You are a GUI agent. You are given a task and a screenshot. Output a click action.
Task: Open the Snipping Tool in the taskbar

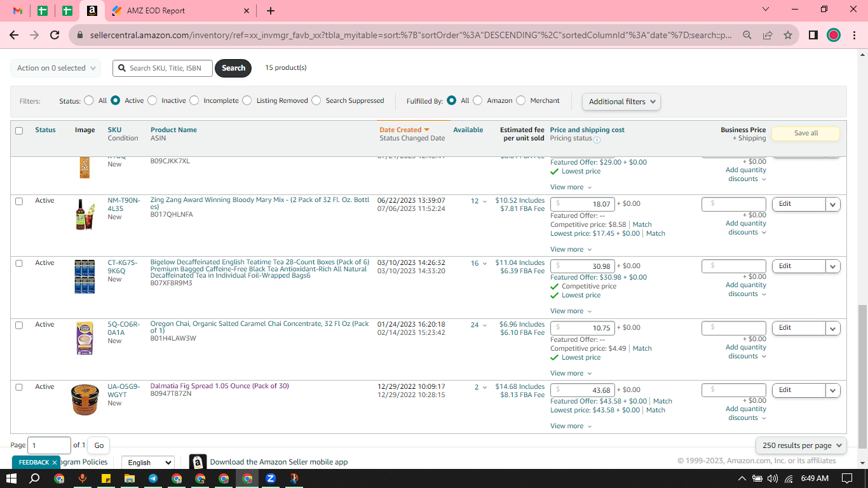(294, 478)
